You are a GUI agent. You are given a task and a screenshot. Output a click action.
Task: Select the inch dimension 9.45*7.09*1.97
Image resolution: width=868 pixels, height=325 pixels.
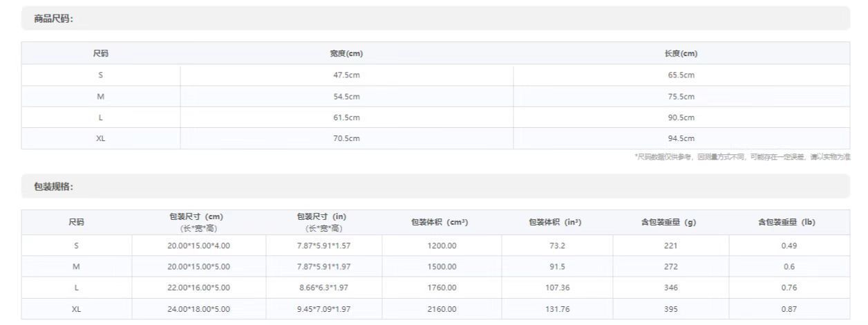(x=323, y=309)
